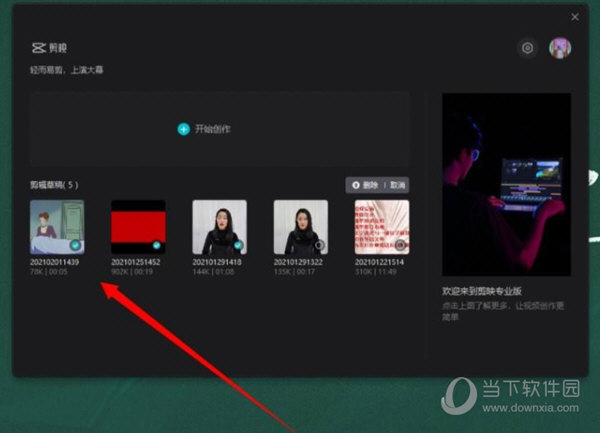The height and width of the screenshot is (433, 600).
Task: Click the 剪映 logo icon
Action: pyautogui.click(x=39, y=48)
